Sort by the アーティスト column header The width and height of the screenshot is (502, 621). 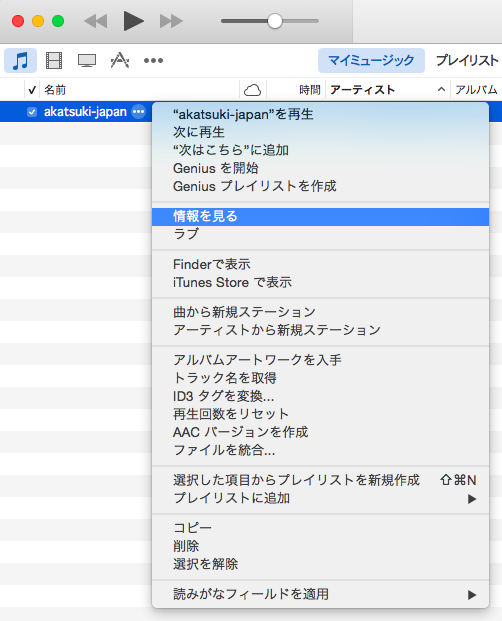pyautogui.click(x=362, y=90)
